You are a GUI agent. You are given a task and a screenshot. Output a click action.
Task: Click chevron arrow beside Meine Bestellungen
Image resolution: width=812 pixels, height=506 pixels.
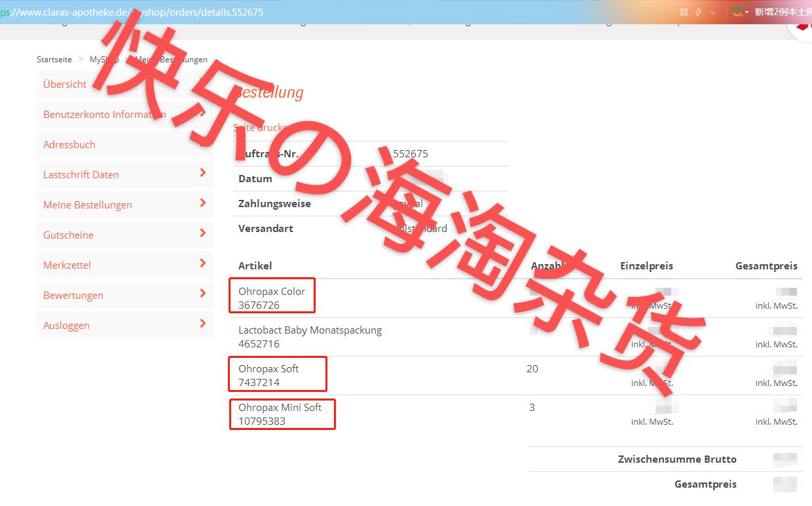click(202, 203)
